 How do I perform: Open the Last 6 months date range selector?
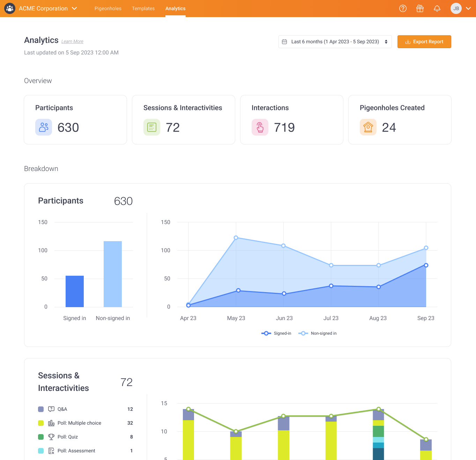(x=335, y=42)
